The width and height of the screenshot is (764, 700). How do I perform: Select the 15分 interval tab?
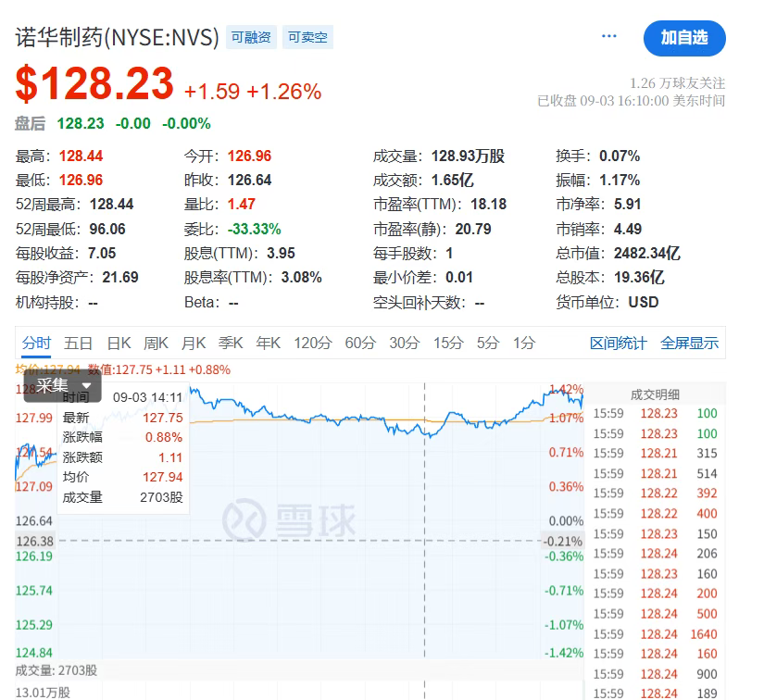click(448, 343)
